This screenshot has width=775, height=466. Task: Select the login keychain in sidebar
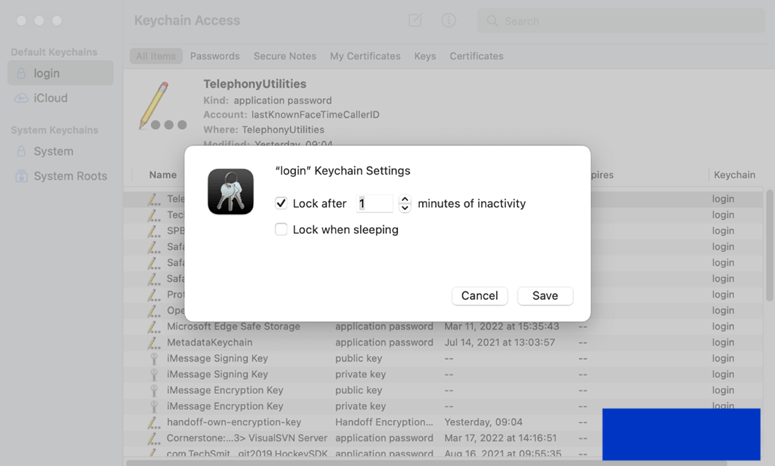[x=60, y=73]
